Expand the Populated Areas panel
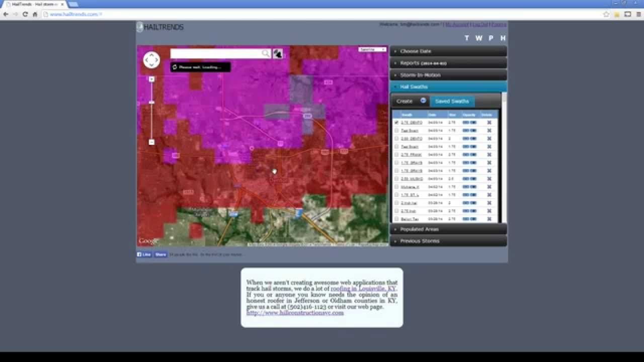Viewport: 644px width, 362px height. (x=448, y=229)
